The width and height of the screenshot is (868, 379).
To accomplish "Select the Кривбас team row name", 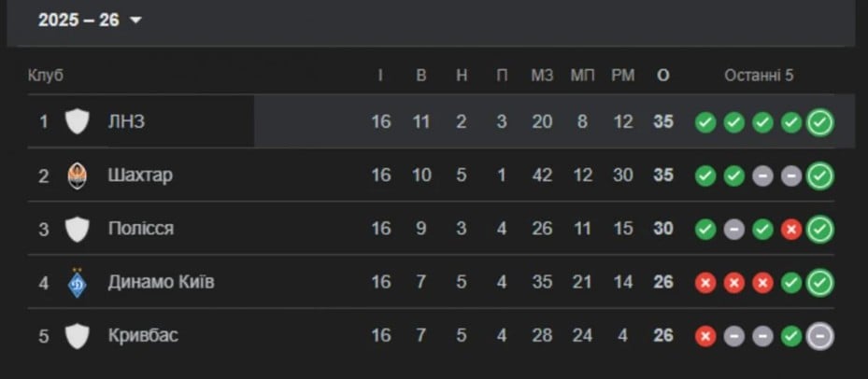I will point(142,336).
